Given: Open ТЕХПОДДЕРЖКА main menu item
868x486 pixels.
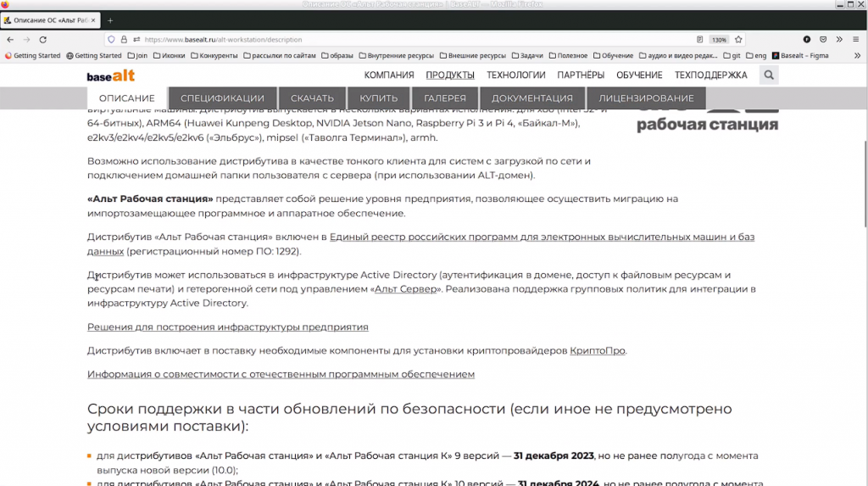Looking at the screenshot, I should coord(711,75).
